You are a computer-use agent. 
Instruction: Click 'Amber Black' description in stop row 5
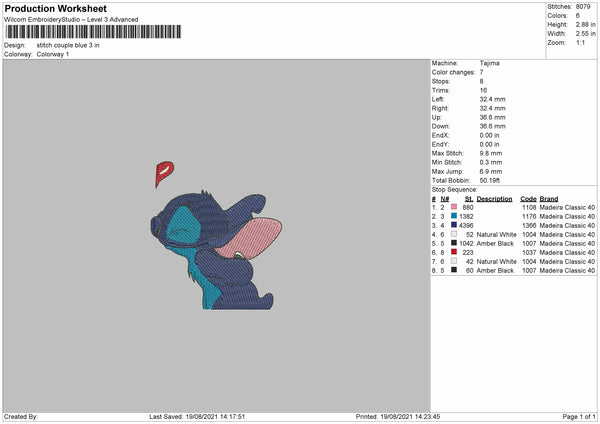(495, 243)
